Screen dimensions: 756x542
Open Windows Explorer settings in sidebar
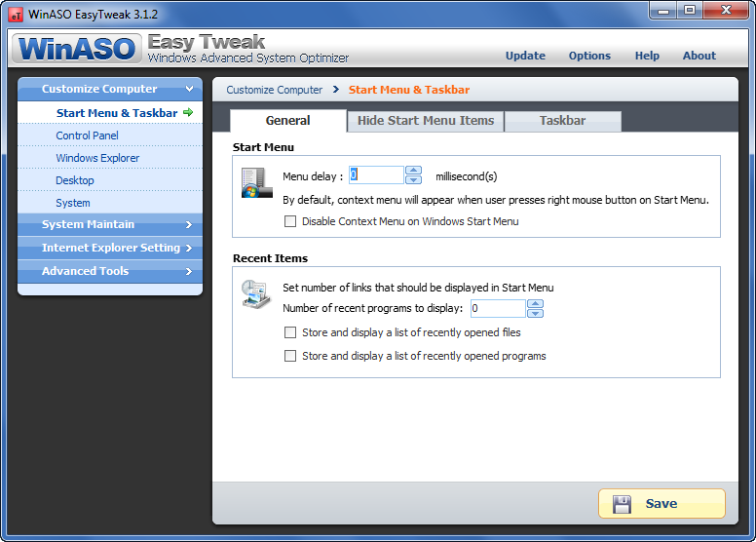coord(110,158)
